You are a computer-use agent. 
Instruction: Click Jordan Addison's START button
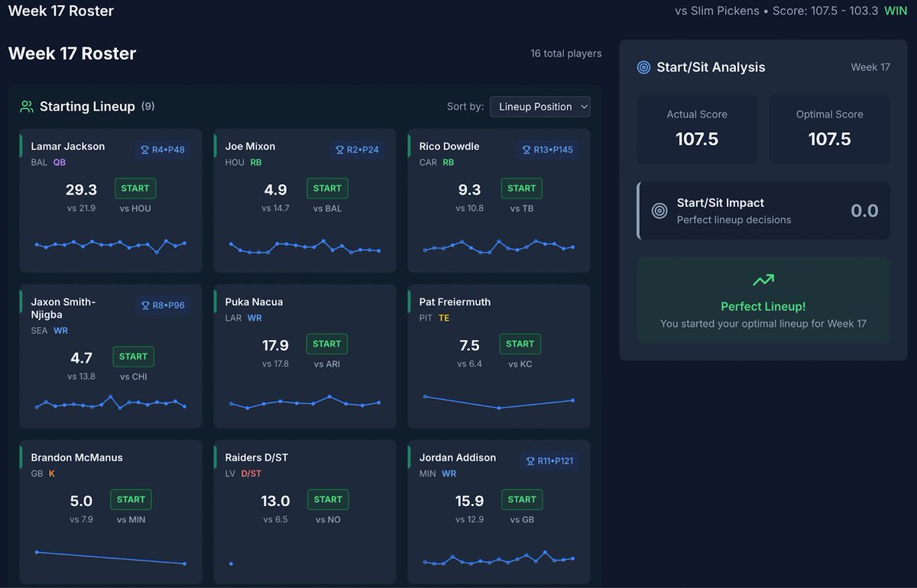point(521,499)
